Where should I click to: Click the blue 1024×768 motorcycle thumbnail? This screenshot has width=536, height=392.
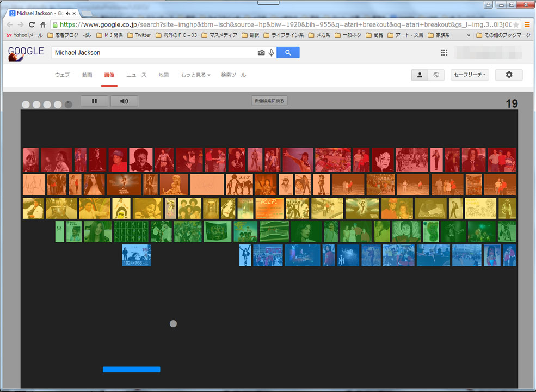point(136,255)
